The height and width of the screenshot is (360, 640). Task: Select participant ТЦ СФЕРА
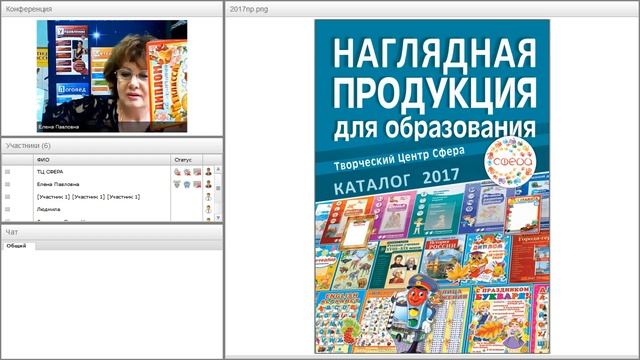(x=50, y=172)
